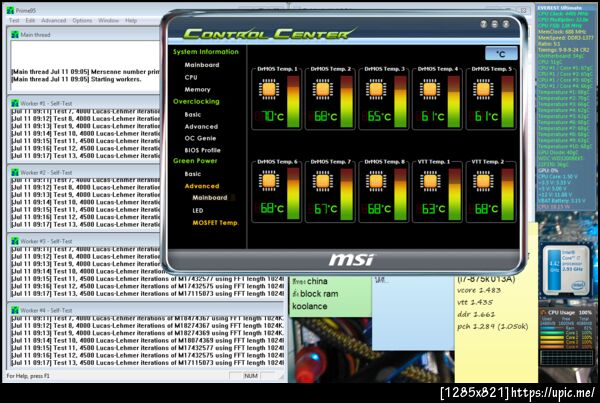600x403 pixels.
Task: Click 'For Help, press F1' status text
Action: [x=28, y=376]
